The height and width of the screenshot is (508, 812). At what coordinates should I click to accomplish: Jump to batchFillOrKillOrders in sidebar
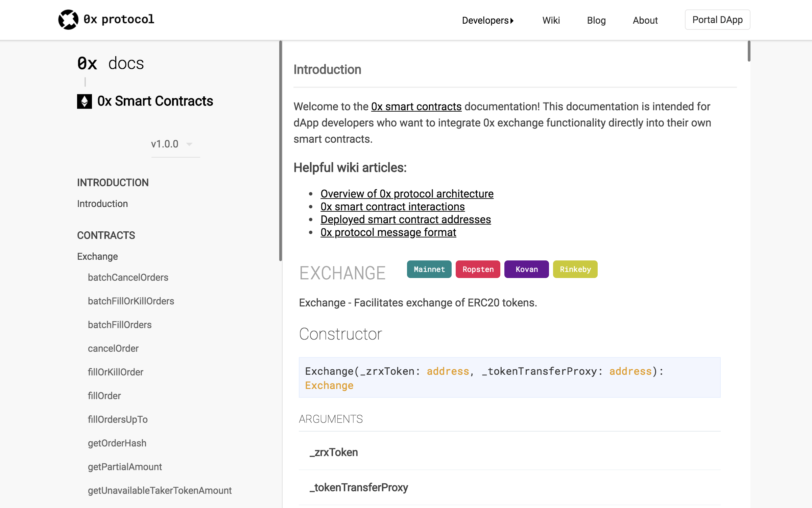131,301
